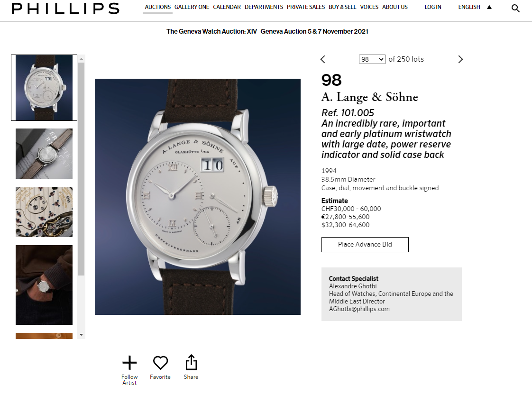Image resolution: width=532 pixels, height=395 pixels.
Task: Expand the English language selector
Action: point(475,7)
